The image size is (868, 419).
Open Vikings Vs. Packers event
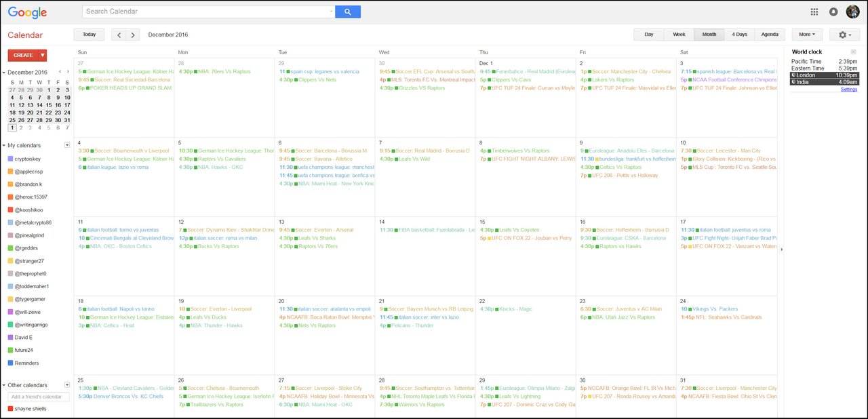click(x=709, y=309)
